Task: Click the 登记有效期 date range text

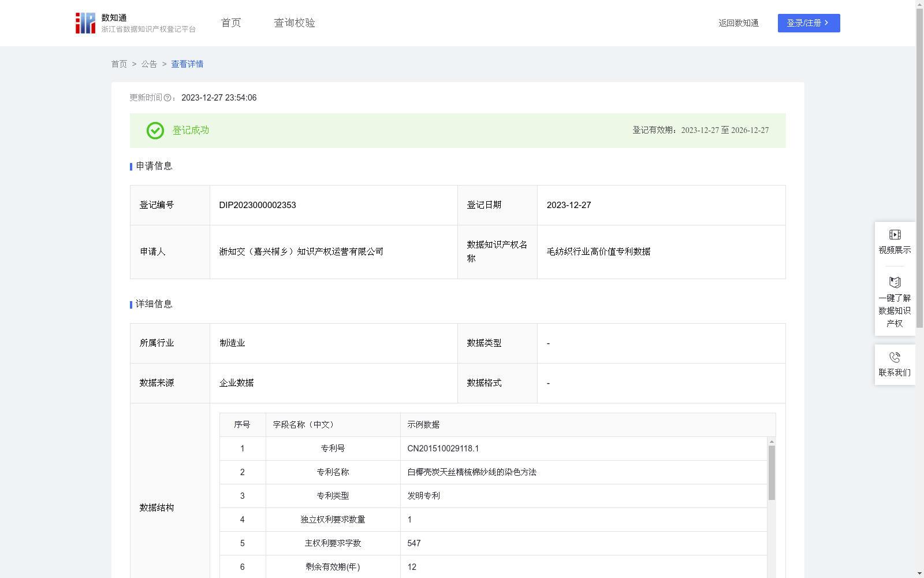Action: click(701, 131)
